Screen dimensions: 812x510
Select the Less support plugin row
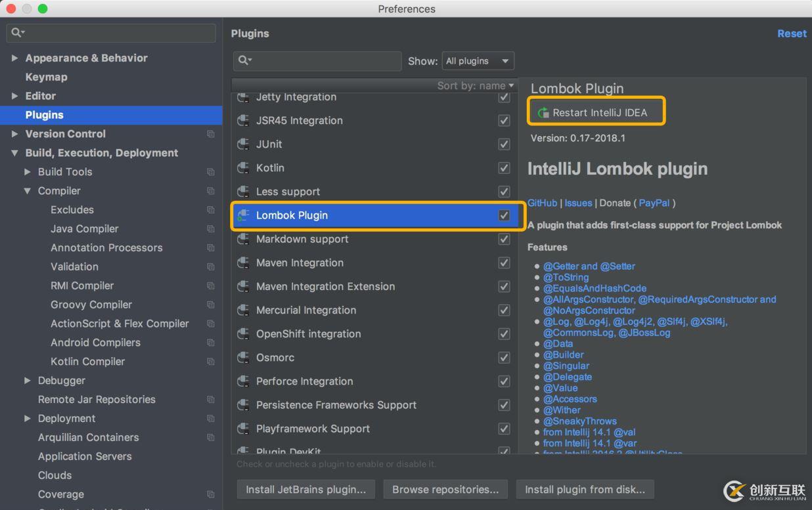374,192
